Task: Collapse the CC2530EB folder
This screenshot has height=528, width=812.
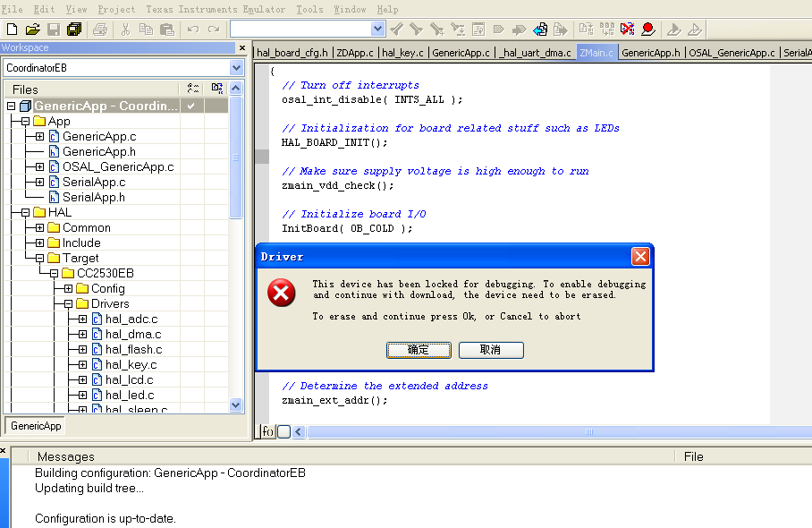Action: 54,273
